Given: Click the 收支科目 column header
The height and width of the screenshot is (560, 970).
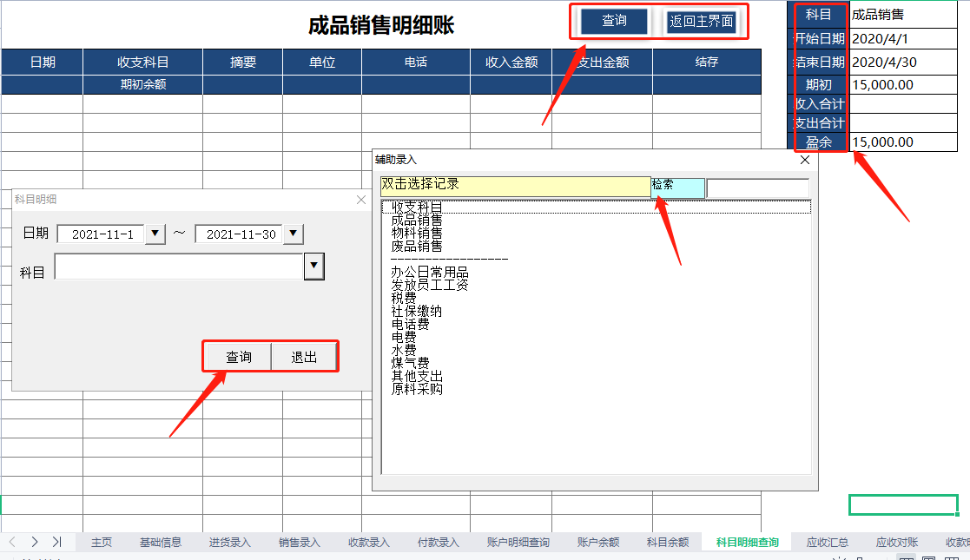Looking at the screenshot, I should (x=143, y=63).
